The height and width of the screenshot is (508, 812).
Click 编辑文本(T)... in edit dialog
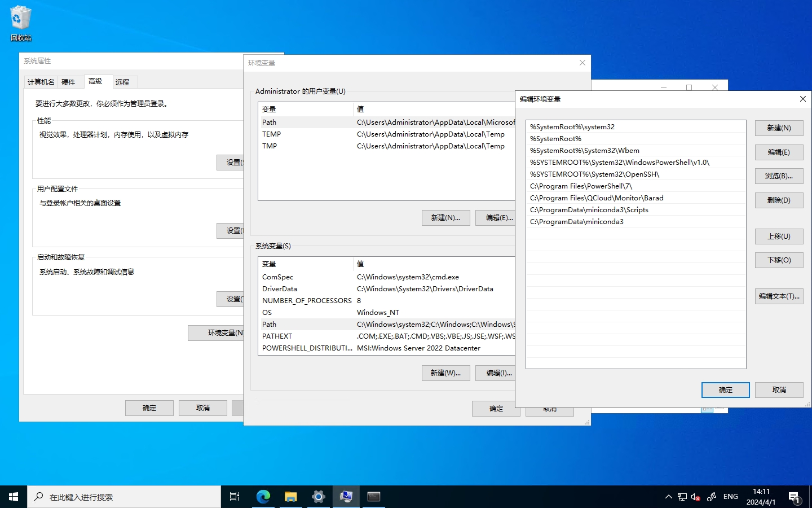coord(779,296)
